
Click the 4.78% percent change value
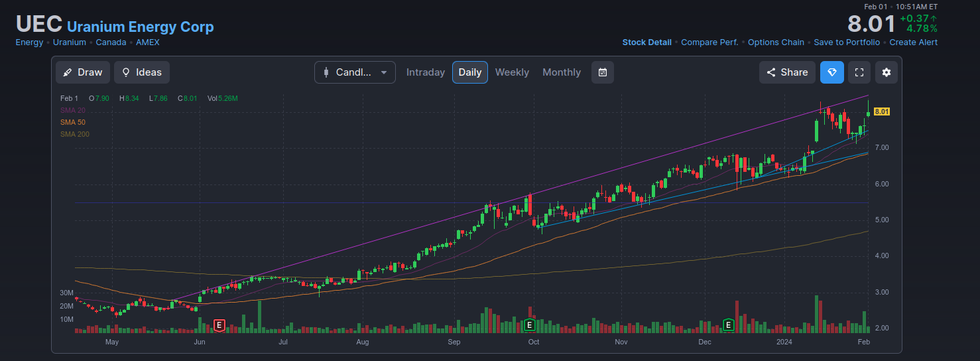(x=922, y=29)
